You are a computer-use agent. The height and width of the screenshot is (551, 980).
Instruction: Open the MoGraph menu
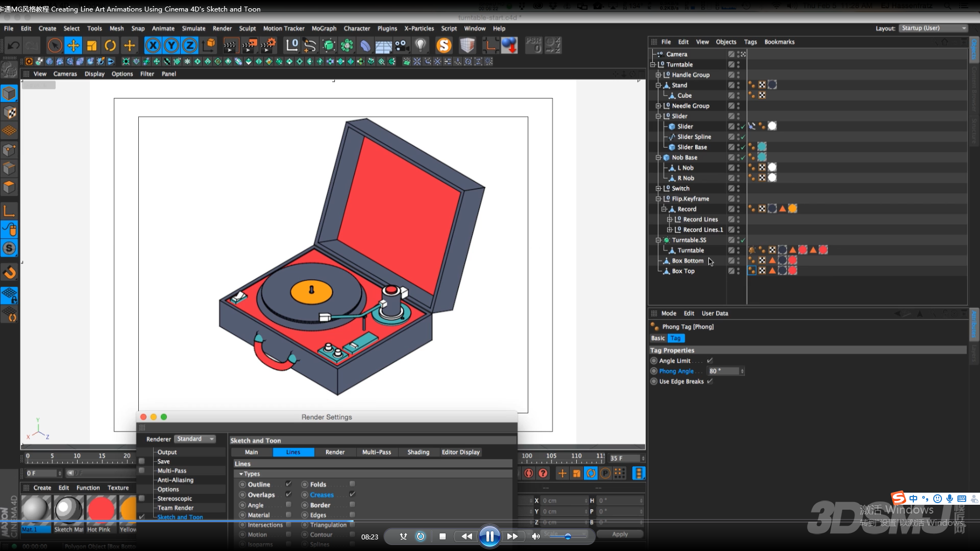(324, 29)
